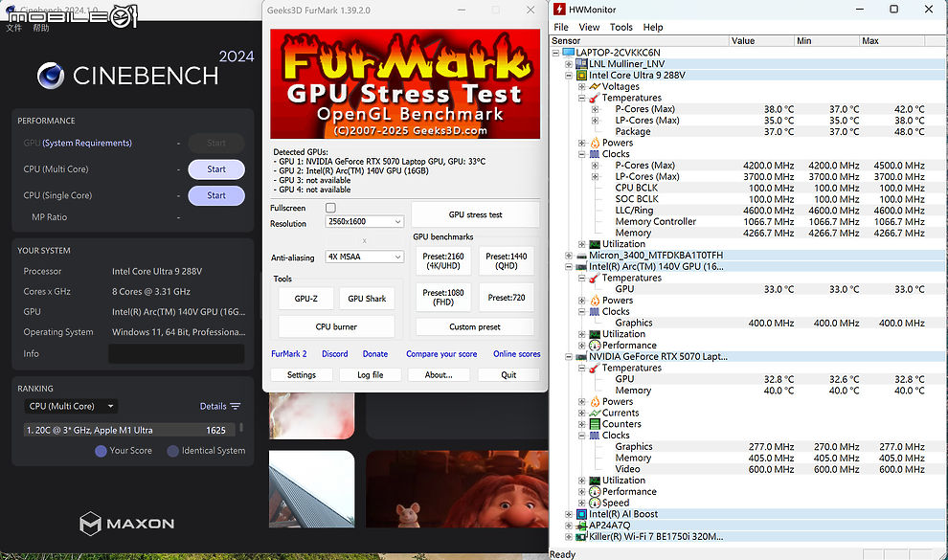Click the Micron_3400 drive icon

pos(581,256)
